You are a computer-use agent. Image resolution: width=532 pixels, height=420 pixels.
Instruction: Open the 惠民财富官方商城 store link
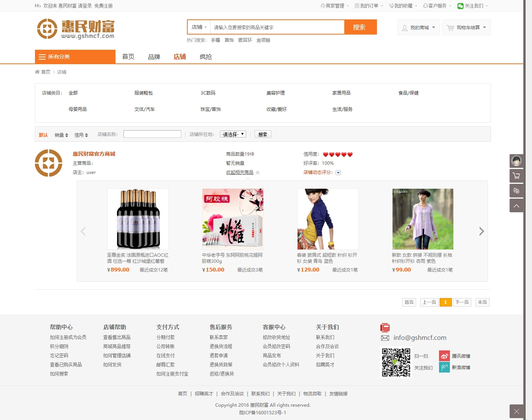(x=94, y=154)
